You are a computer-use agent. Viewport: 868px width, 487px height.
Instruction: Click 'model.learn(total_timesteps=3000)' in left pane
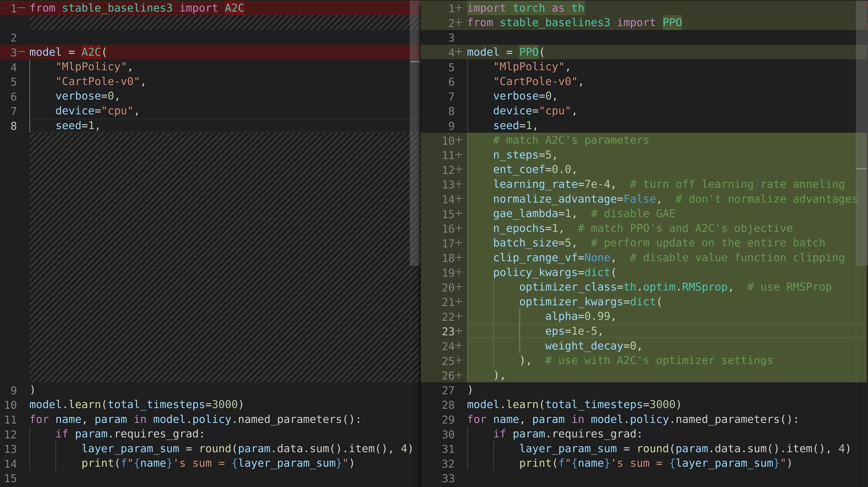click(136, 404)
